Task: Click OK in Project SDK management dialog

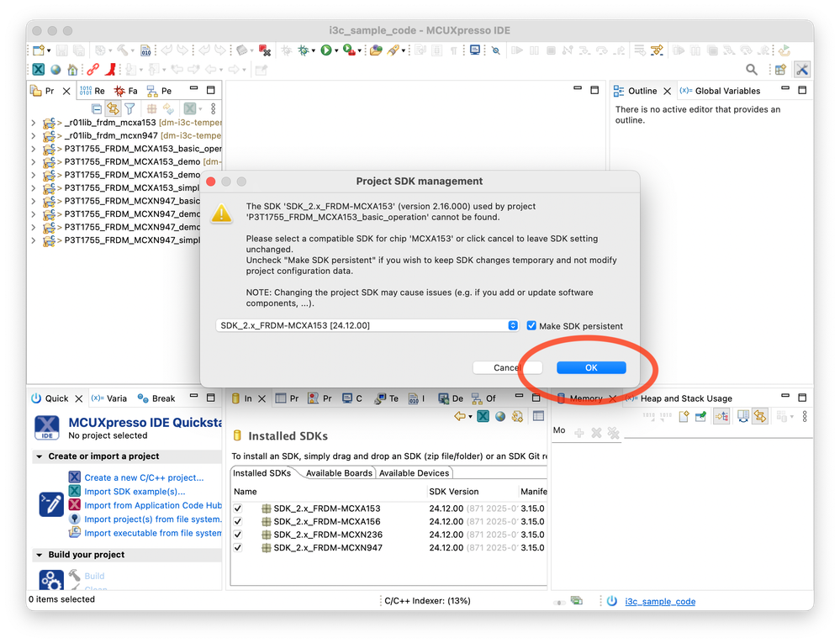Action: (591, 368)
